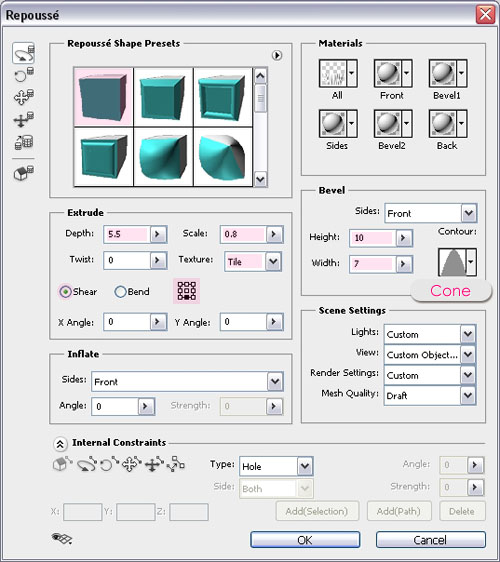Select the Shear radio button
The width and height of the screenshot is (500, 562).
point(66,292)
